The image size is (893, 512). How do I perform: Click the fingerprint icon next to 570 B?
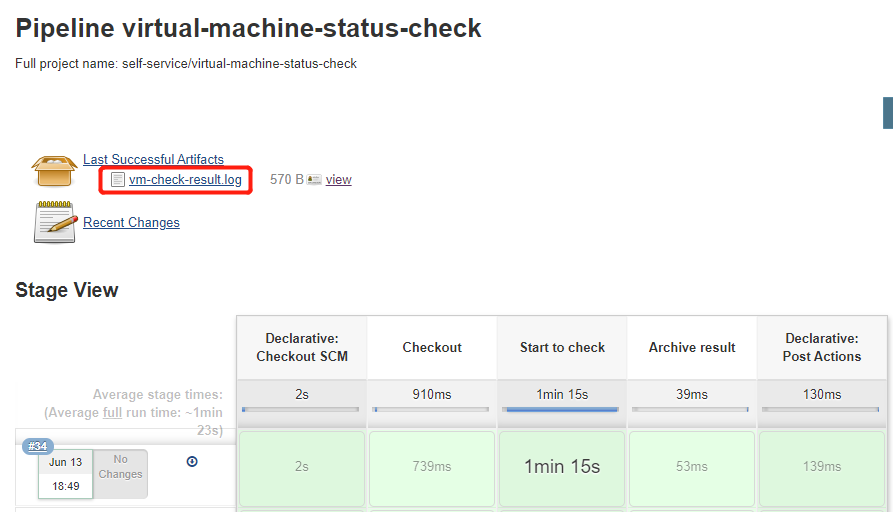pyautogui.click(x=314, y=180)
